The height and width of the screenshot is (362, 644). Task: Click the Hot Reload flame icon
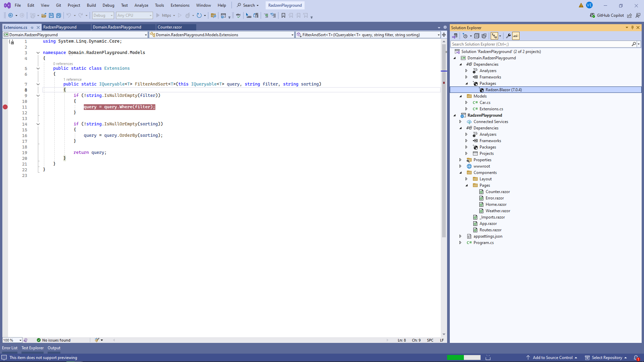[x=188, y=15]
